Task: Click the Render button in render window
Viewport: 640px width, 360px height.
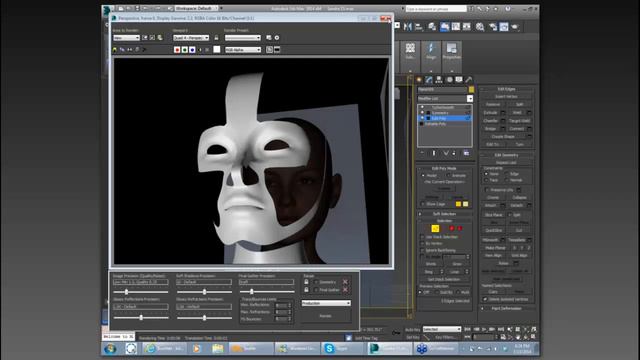Action: (325, 316)
